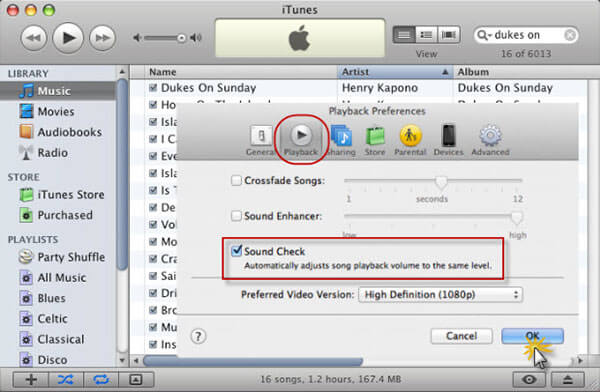Skip forward with the Next track button
Viewport: 600px width, 392px height.
pos(102,38)
